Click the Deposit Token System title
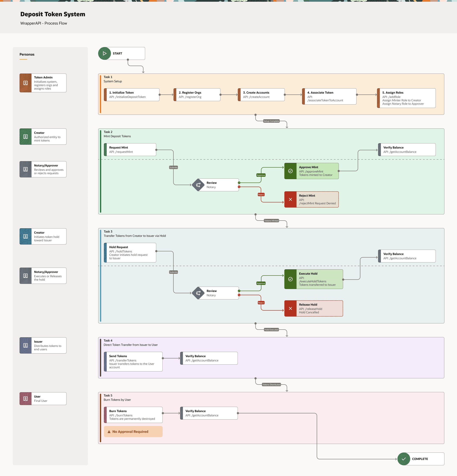 point(53,14)
